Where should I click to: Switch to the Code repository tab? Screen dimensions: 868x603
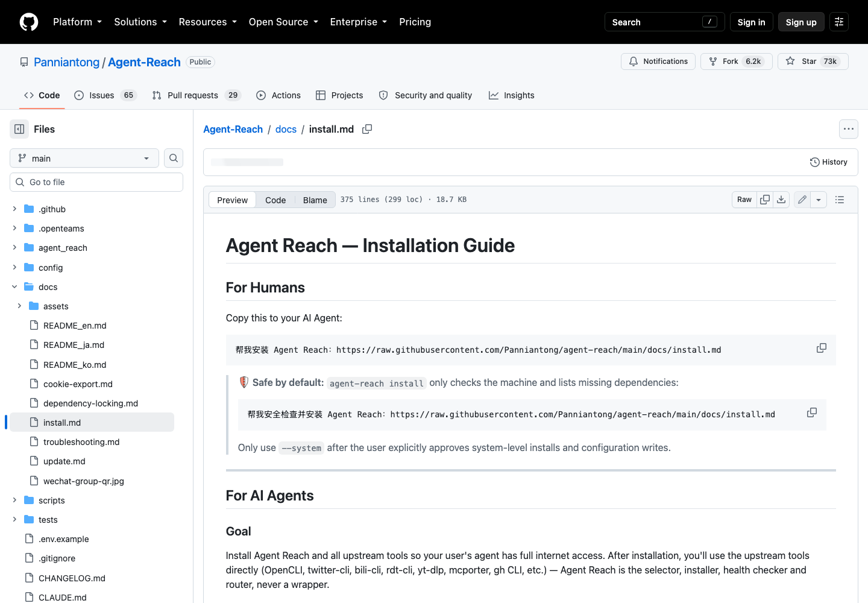pyautogui.click(x=42, y=95)
